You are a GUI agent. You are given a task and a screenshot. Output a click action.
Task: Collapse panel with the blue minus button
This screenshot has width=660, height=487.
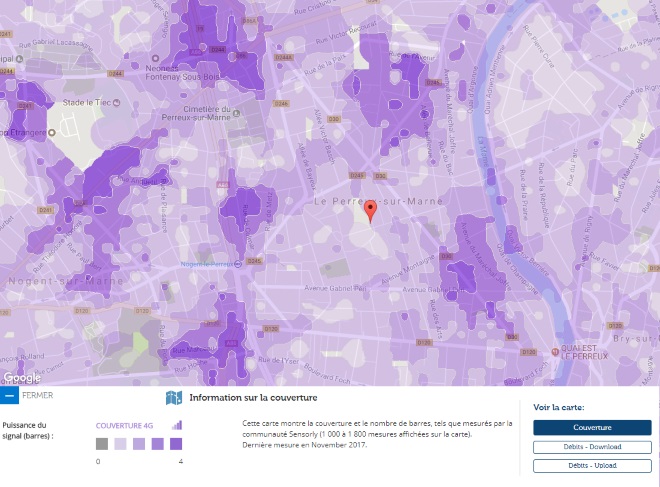coord(9,396)
